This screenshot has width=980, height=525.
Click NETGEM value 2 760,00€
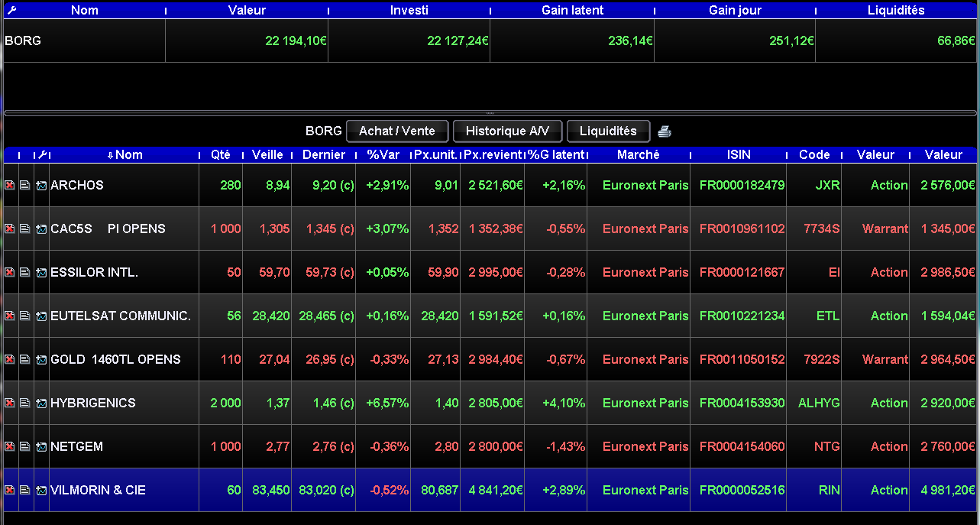[x=948, y=447]
